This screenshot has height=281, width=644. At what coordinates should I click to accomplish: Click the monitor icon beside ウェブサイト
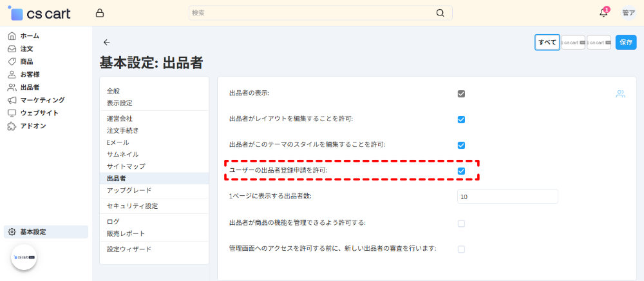(x=12, y=113)
